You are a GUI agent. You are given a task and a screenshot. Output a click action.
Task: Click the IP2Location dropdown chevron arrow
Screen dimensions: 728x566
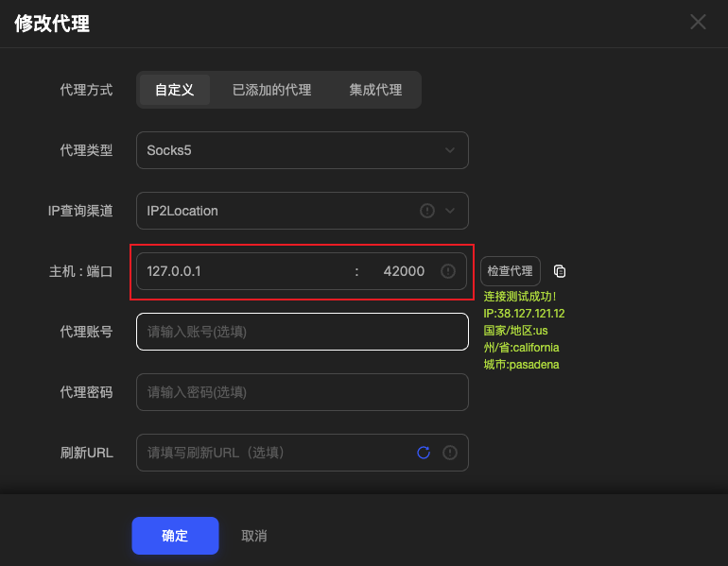449,211
